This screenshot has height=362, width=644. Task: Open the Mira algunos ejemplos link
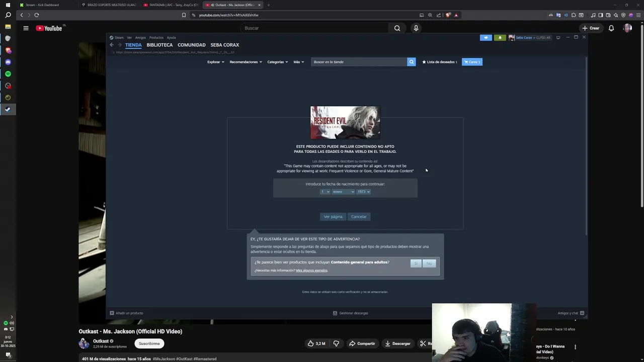(311, 270)
